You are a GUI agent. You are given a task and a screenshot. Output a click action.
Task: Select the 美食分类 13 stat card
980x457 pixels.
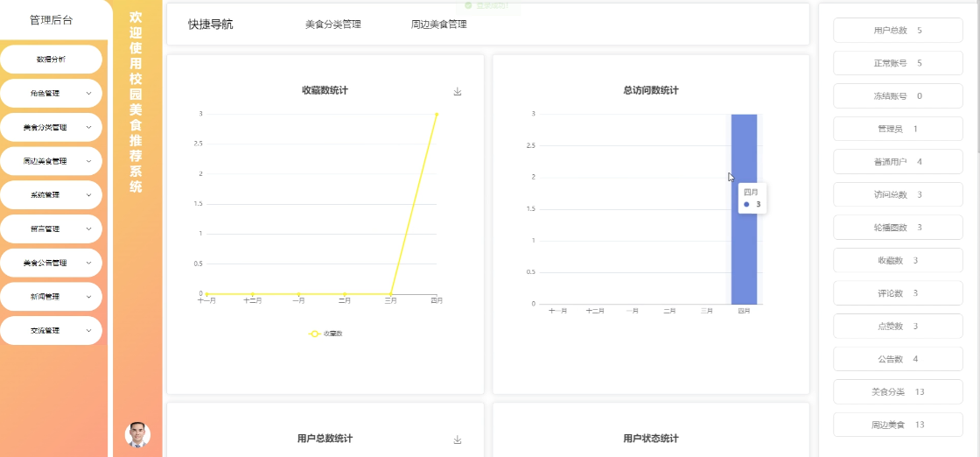pos(898,392)
